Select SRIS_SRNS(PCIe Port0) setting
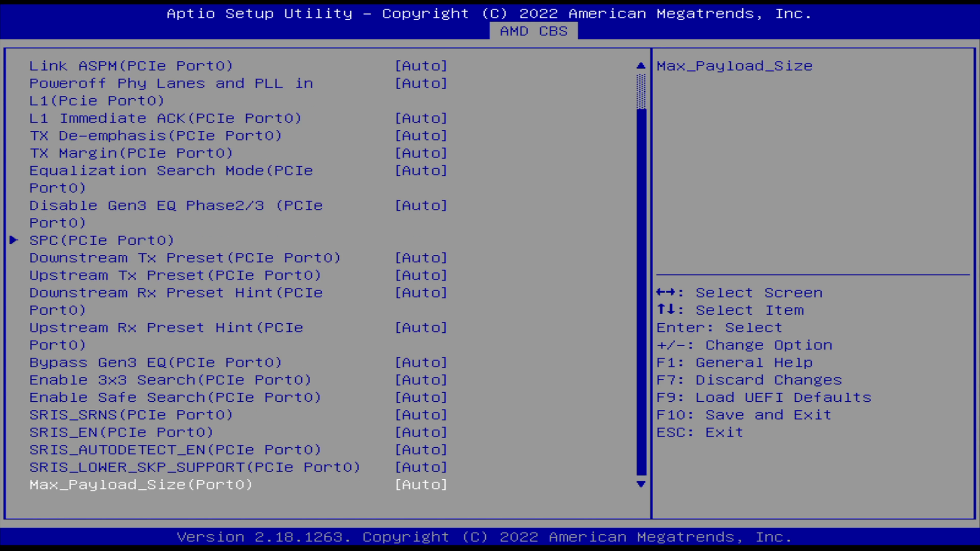The image size is (980, 551). (x=131, y=415)
